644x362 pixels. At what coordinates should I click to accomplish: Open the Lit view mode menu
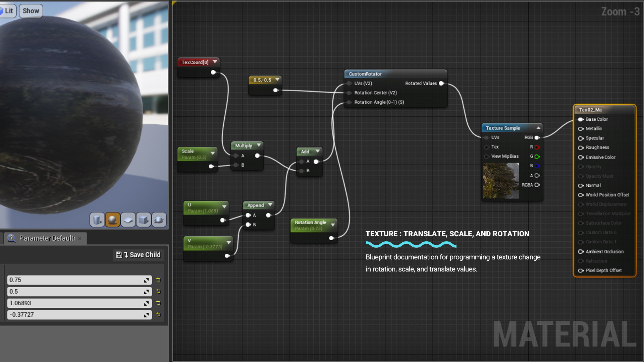tap(7, 11)
